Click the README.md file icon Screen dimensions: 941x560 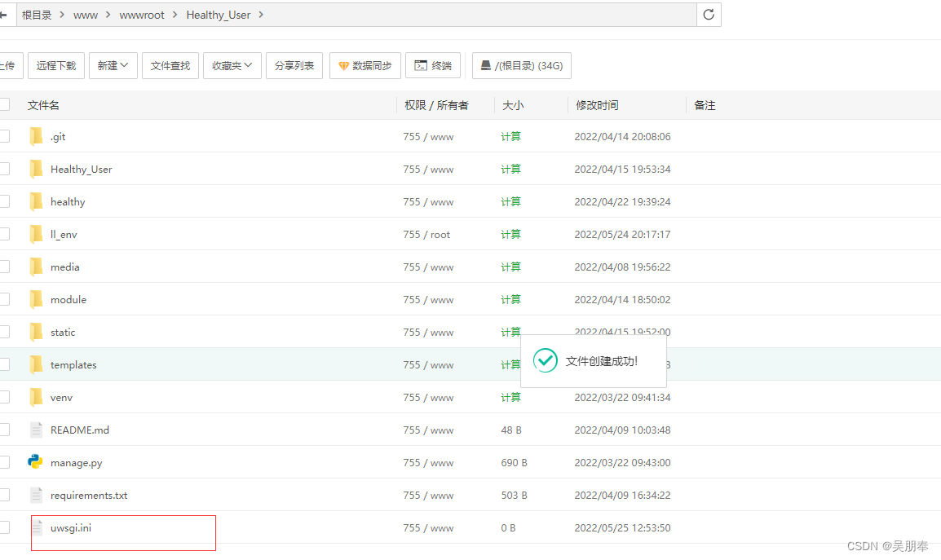(x=36, y=430)
